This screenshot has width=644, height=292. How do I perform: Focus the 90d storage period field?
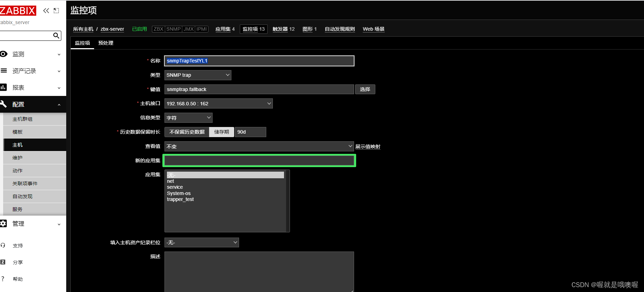pyautogui.click(x=251, y=132)
